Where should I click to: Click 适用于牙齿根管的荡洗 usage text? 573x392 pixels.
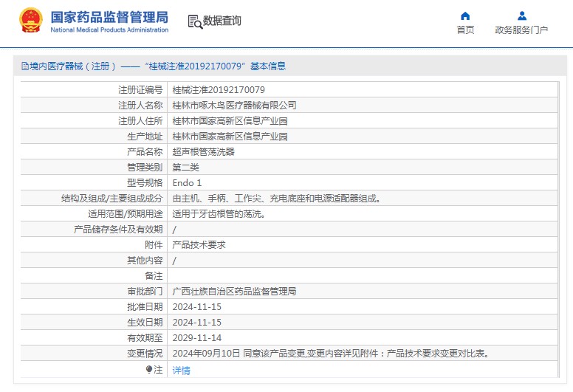219,214
